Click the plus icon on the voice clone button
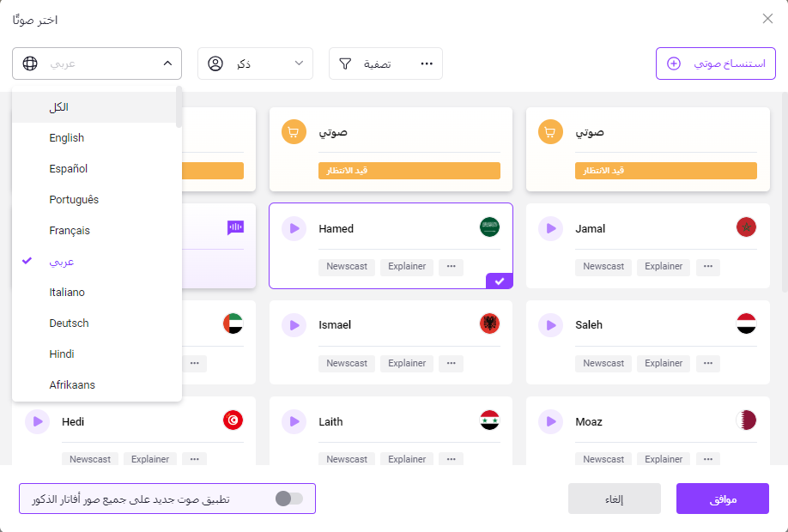 pyautogui.click(x=674, y=63)
